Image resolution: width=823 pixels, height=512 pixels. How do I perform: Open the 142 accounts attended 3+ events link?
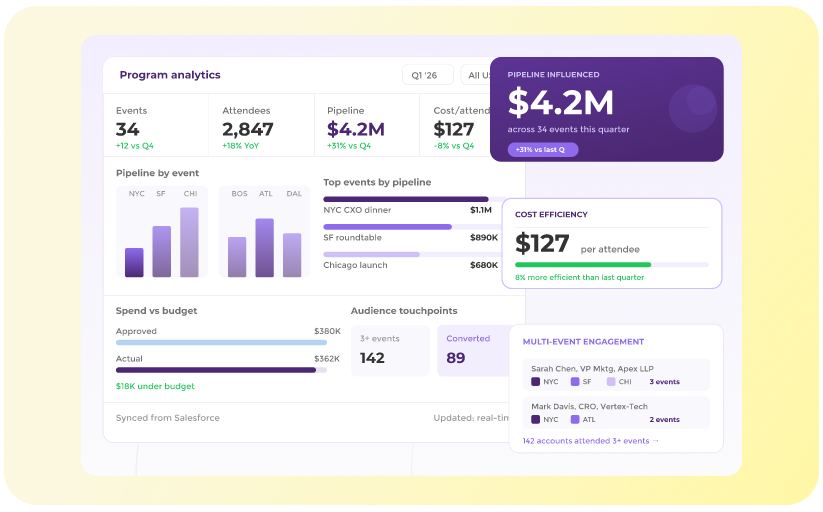coord(590,441)
